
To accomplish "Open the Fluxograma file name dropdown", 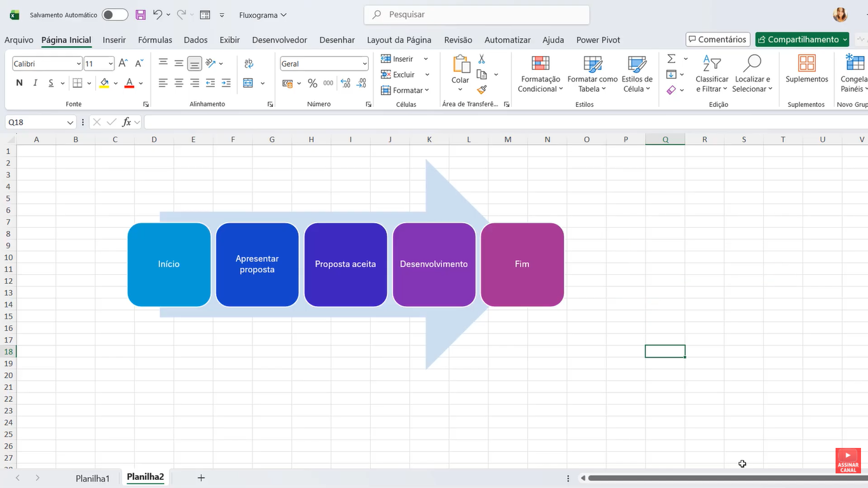I will coord(263,15).
